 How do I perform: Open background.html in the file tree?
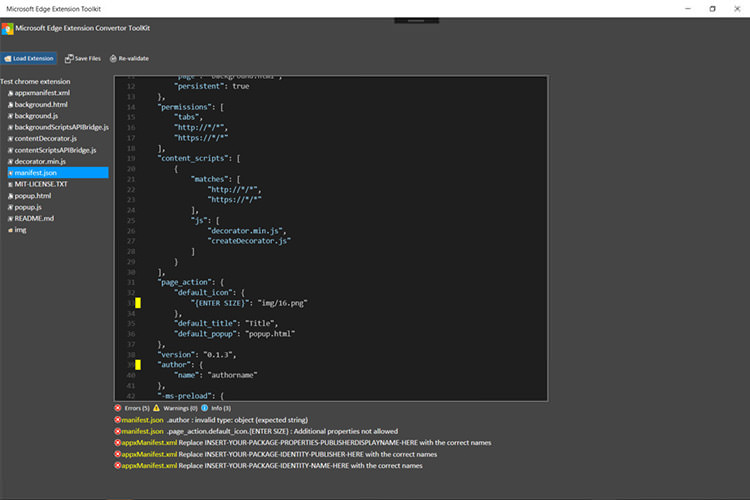[41, 104]
